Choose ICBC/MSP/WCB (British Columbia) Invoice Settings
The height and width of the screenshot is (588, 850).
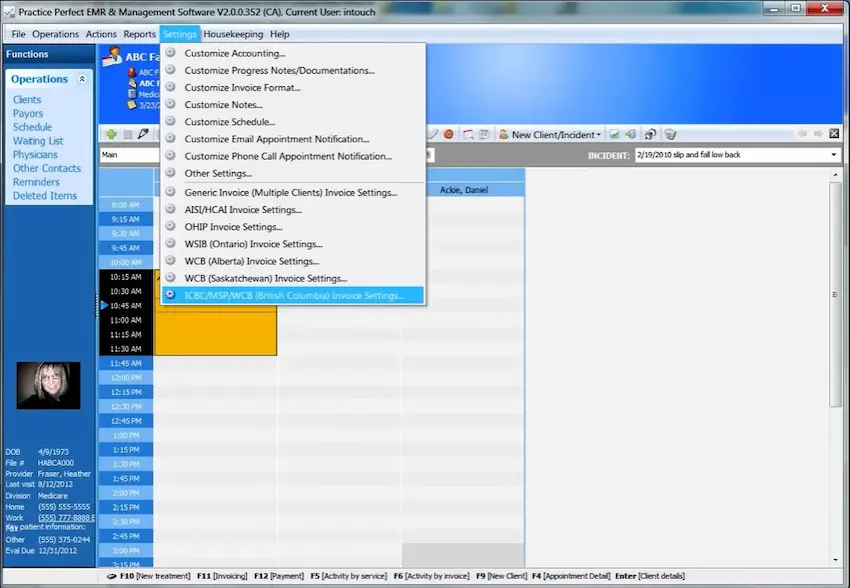coord(292,295)
